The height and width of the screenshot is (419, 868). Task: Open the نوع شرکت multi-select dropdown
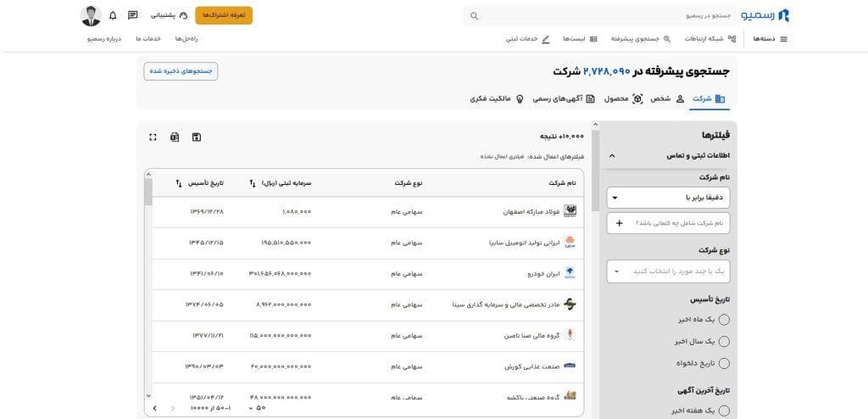tap(668, 271)
